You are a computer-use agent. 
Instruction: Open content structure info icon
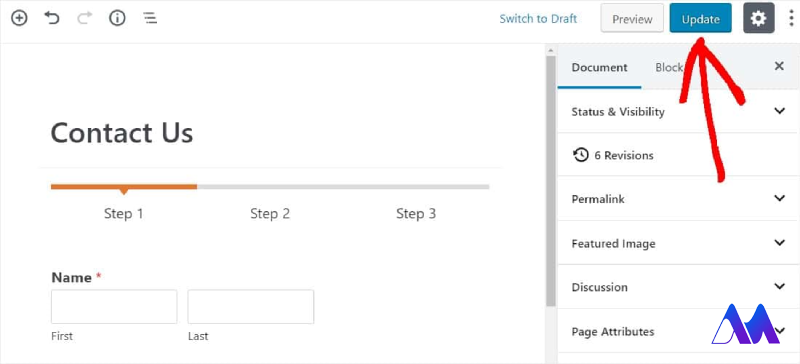coord(117,19)
